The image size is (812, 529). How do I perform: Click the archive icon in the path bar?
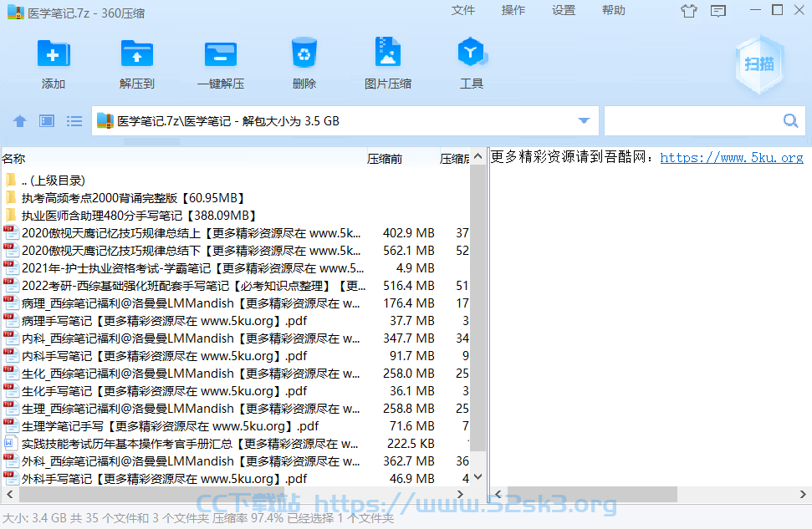[105, 121]
